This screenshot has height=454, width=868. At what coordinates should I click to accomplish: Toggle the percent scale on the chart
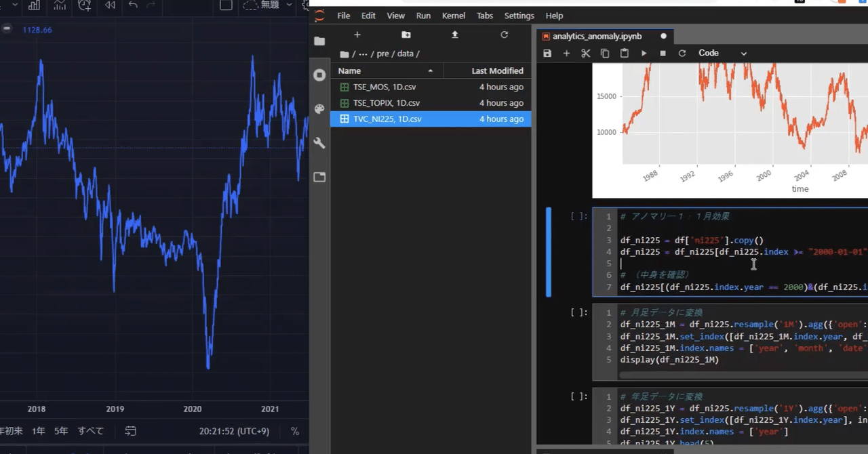[x=294, y=431]
